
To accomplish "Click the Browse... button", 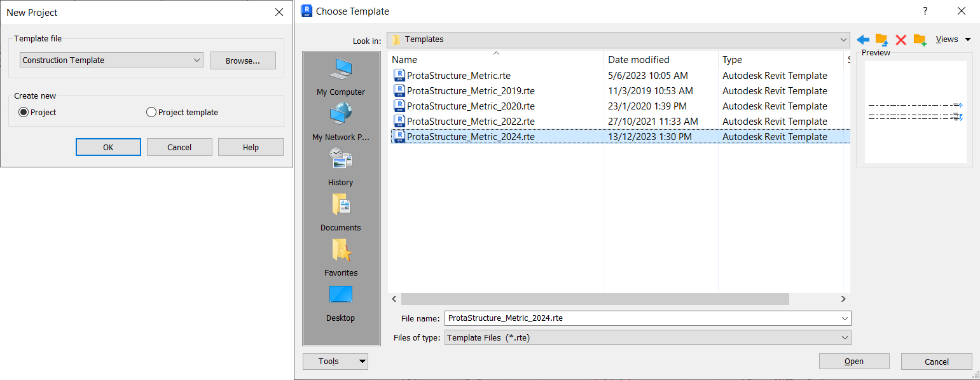I will pos(243,60).
